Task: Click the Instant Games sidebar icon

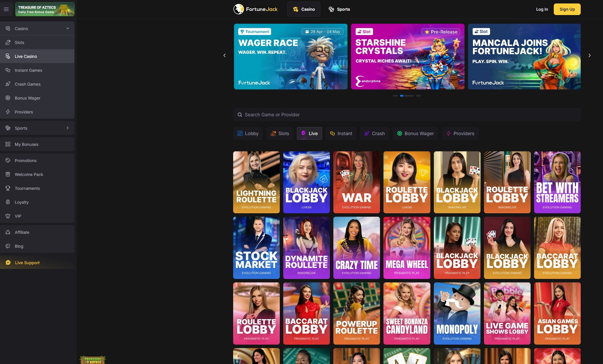Action: pyautogui.click(x=8, y=70)
